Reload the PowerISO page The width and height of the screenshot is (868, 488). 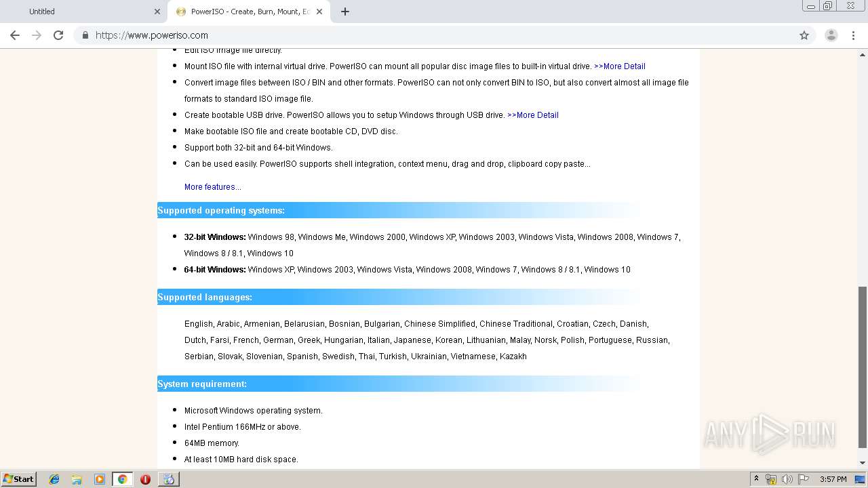pos(58,35)
